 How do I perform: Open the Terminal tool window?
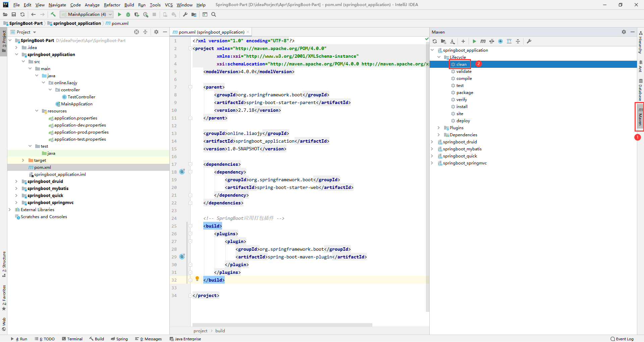pyautogui.click(x=72, y=339)
